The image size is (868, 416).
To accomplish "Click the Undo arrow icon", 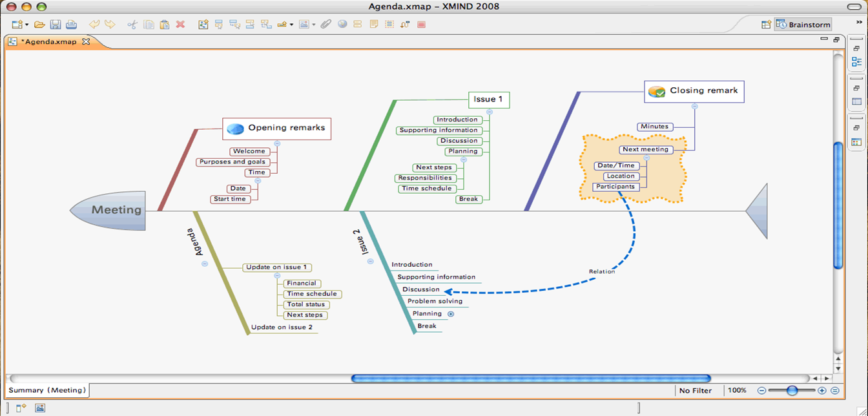I will (94, 25).
